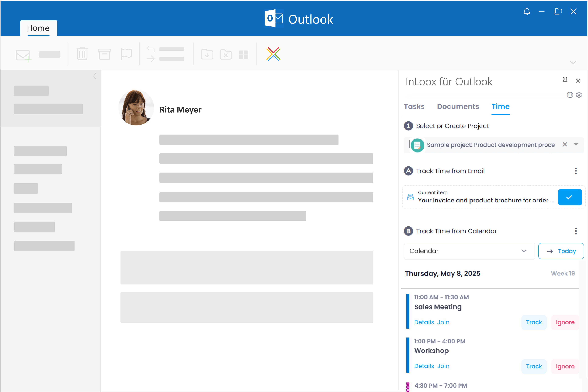Track the Sales Meeting entry
The image size is (588, 392).
[534, 322]
